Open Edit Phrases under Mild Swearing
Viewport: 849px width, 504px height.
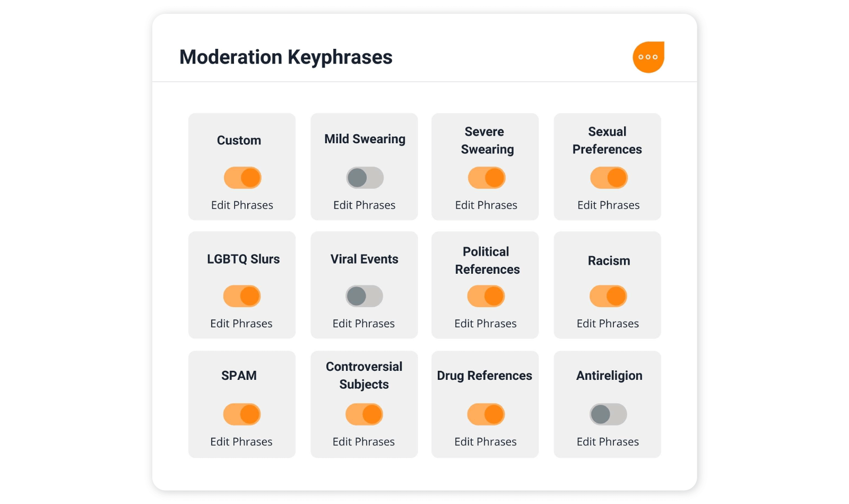tap(364, 205)
